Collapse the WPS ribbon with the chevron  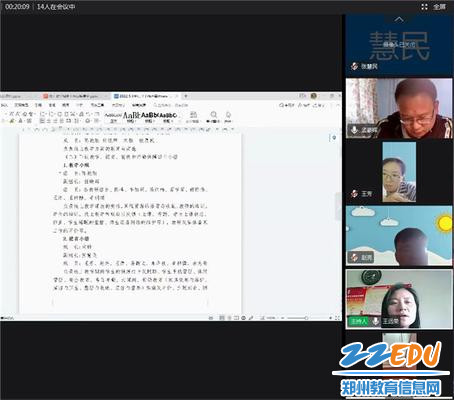tap(337, 105)
